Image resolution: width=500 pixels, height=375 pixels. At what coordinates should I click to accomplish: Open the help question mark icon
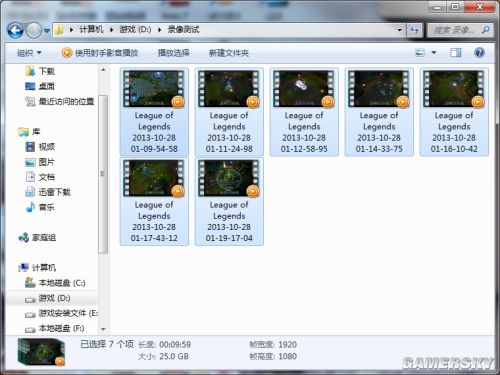[x=479, y=53]
